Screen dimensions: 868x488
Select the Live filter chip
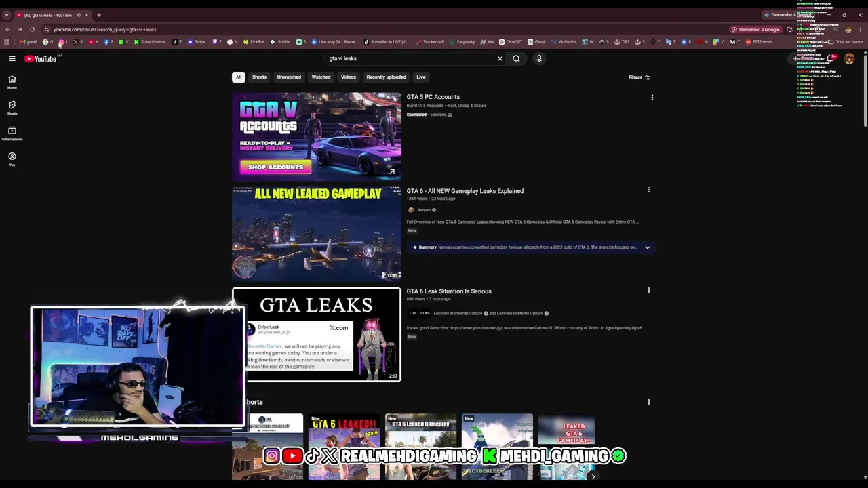click(x=421, y=77)
